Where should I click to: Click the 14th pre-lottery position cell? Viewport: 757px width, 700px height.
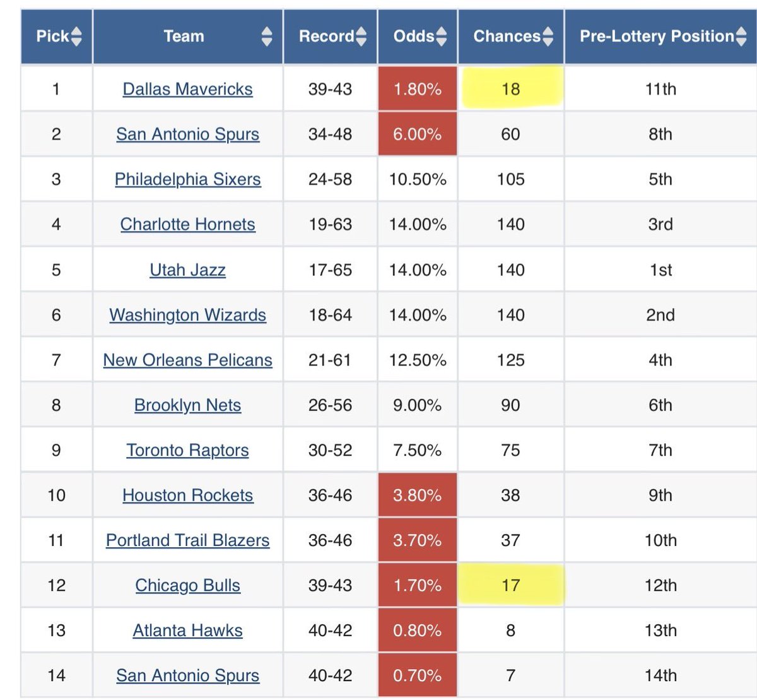[x=660, y=675]
